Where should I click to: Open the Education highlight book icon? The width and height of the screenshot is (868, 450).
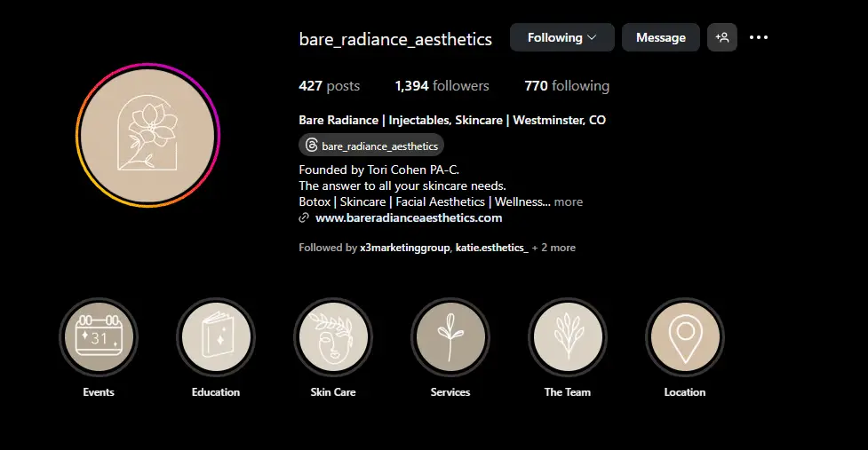[216, 337]
